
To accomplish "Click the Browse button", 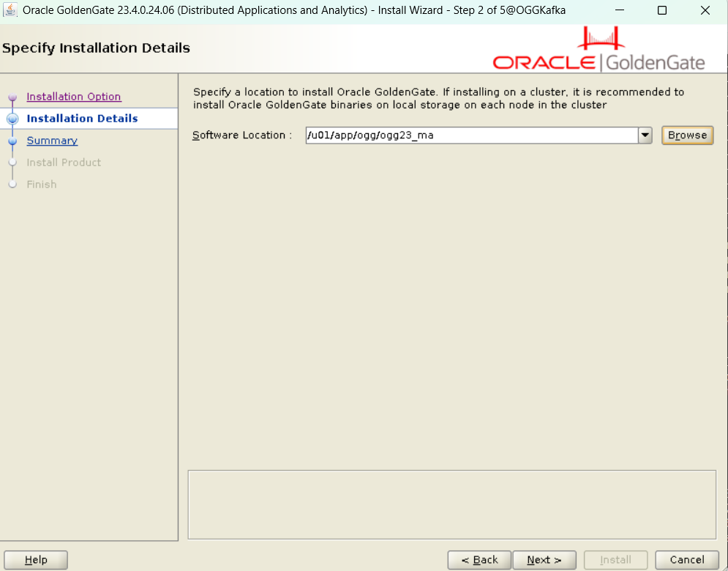I will 687,135.
